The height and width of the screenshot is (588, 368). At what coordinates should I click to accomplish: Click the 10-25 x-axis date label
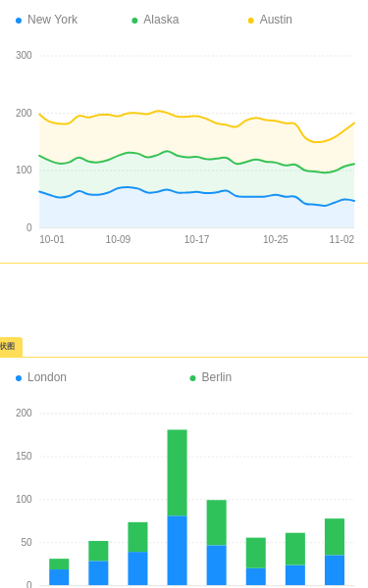275,239
